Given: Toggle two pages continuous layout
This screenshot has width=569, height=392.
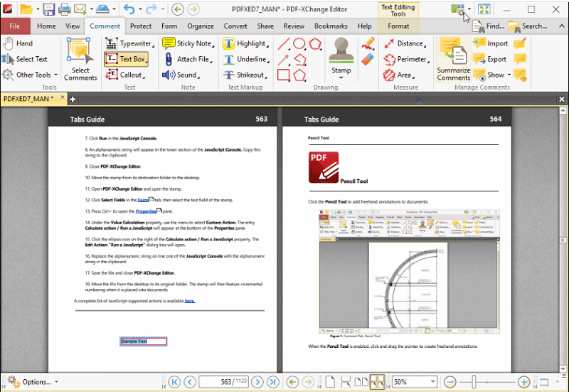Looking at the screenshot, I should click(377, 382).
